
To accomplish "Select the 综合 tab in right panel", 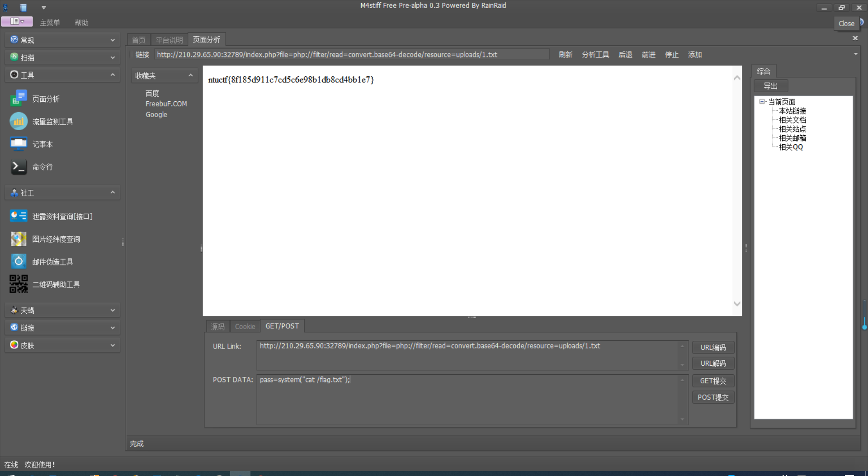I will pos(764,71).
